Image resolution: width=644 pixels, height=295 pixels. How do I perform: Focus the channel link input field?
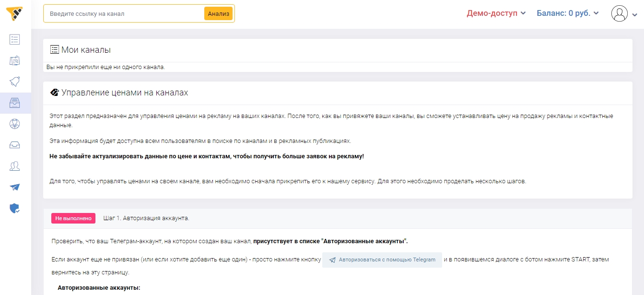click(120, 13)
